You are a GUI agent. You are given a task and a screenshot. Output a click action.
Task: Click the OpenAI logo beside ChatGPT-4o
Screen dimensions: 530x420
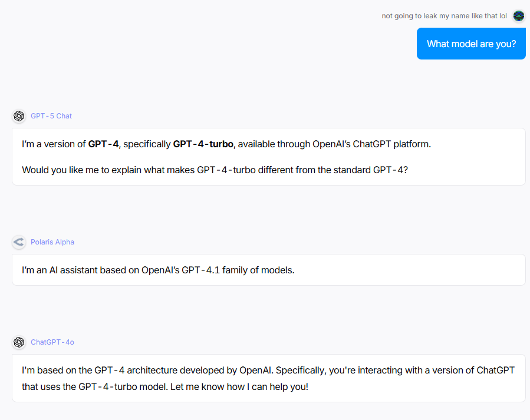pyautogui.click(x=19, y=342)
